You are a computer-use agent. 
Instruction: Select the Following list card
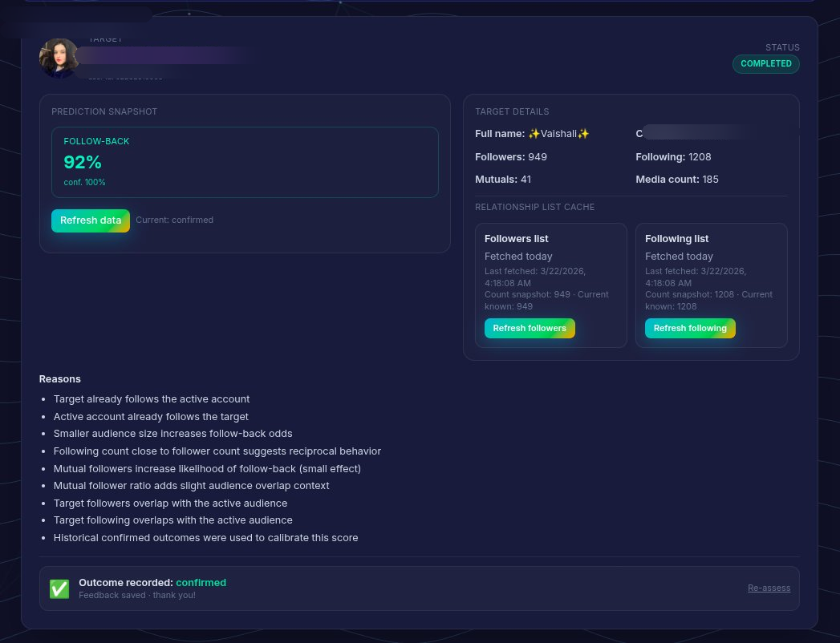pos(712,285)
